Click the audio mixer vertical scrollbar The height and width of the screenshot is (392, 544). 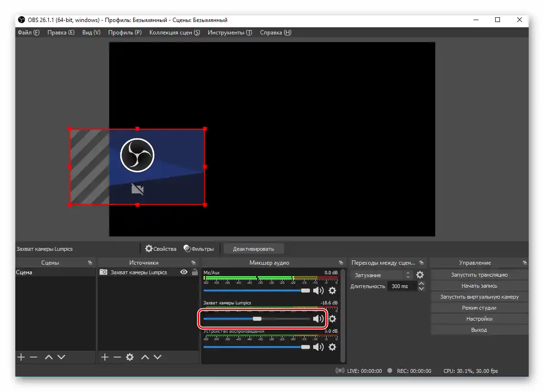coord(343,315)
